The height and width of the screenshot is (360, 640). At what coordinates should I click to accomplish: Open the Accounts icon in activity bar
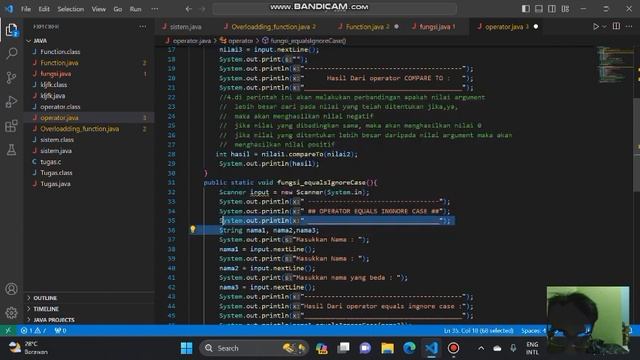(x=11, y=289)
